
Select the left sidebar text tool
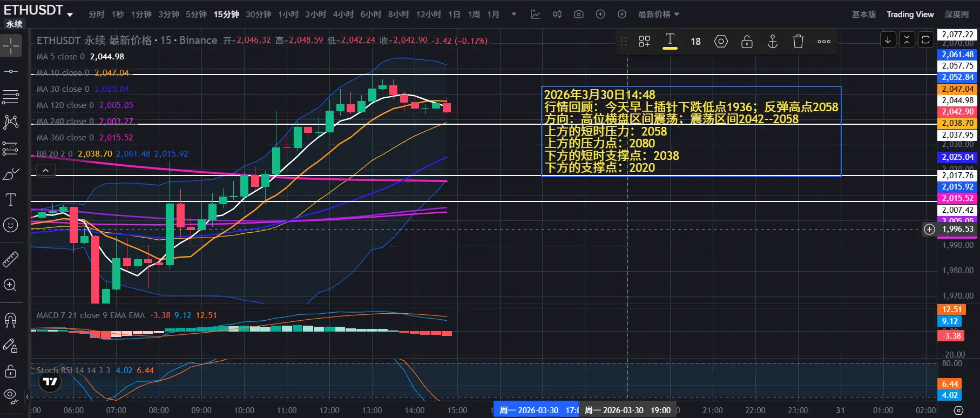[11, 200]
